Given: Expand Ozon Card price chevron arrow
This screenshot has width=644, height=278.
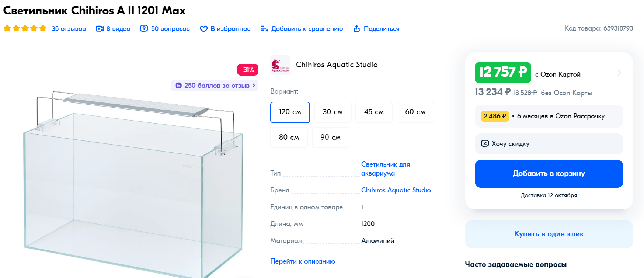Looking at the screenshot, I should [x=619, y=73].
